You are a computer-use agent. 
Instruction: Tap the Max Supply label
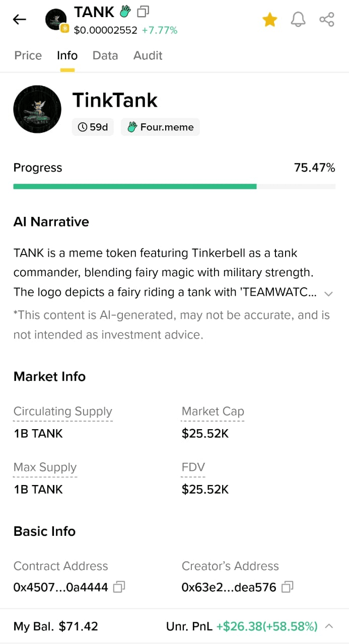coord(45,467)
